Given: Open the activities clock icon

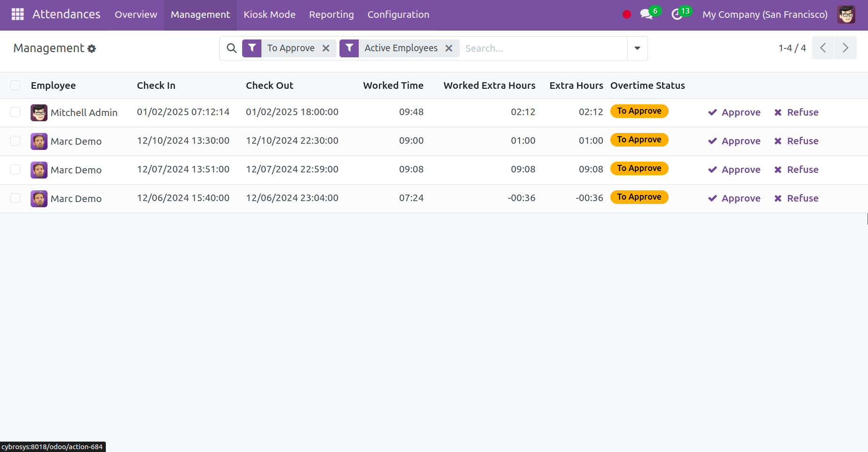Looking at the screenshot, I should tap(677, 15).
